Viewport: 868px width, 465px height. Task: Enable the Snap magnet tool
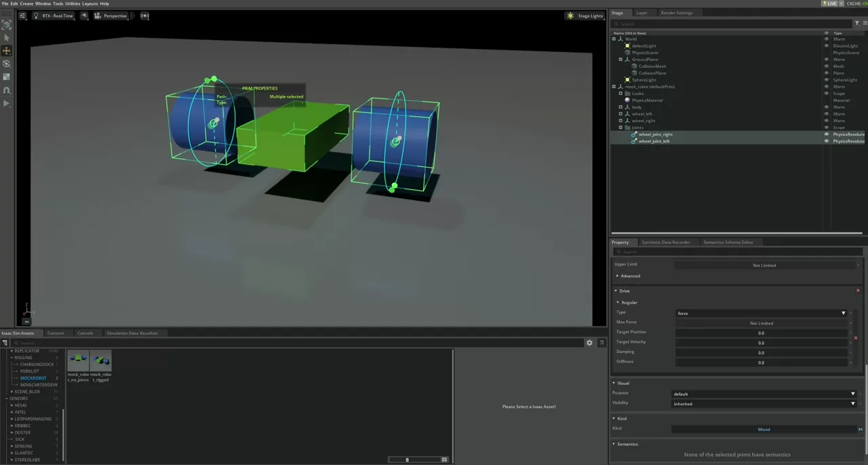click(7, 90)
